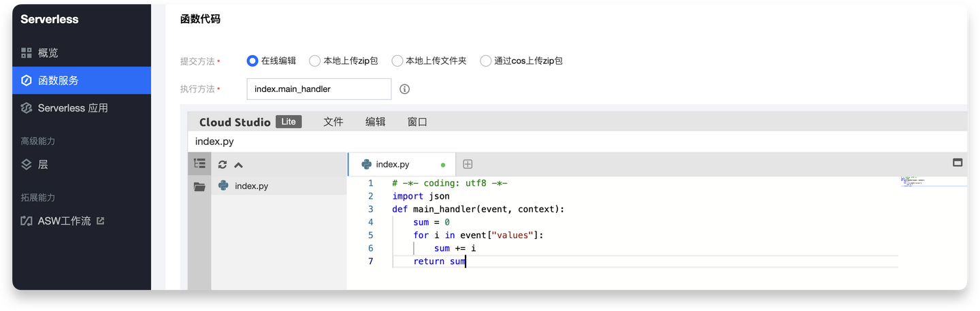This screenshot has width=980, height=311.
Task: Click the 'sum = 0' code line
Action: pos(431,222)
